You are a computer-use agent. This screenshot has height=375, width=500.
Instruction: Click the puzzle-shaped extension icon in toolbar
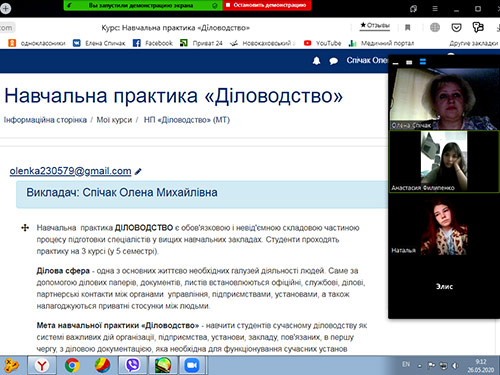tap(478, 27)
